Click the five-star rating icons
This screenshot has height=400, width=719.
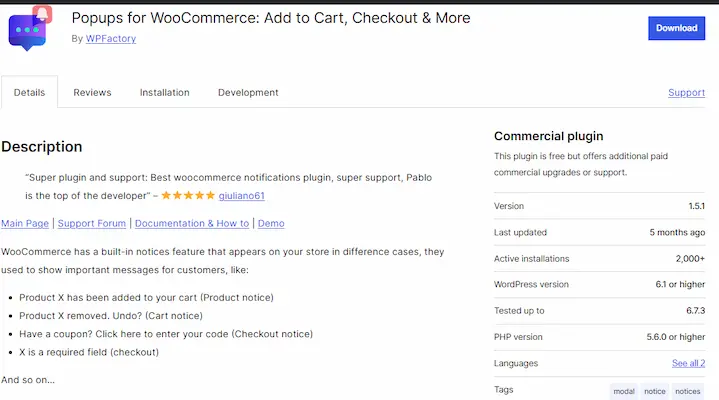click(x=188, y=196)
